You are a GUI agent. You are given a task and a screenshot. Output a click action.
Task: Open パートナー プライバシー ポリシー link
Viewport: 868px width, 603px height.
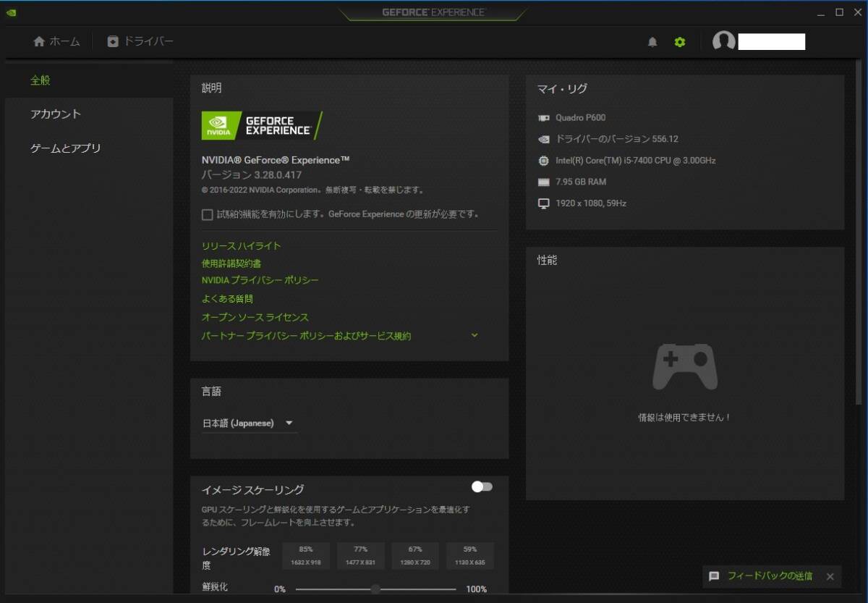click(x=307, y=337)
